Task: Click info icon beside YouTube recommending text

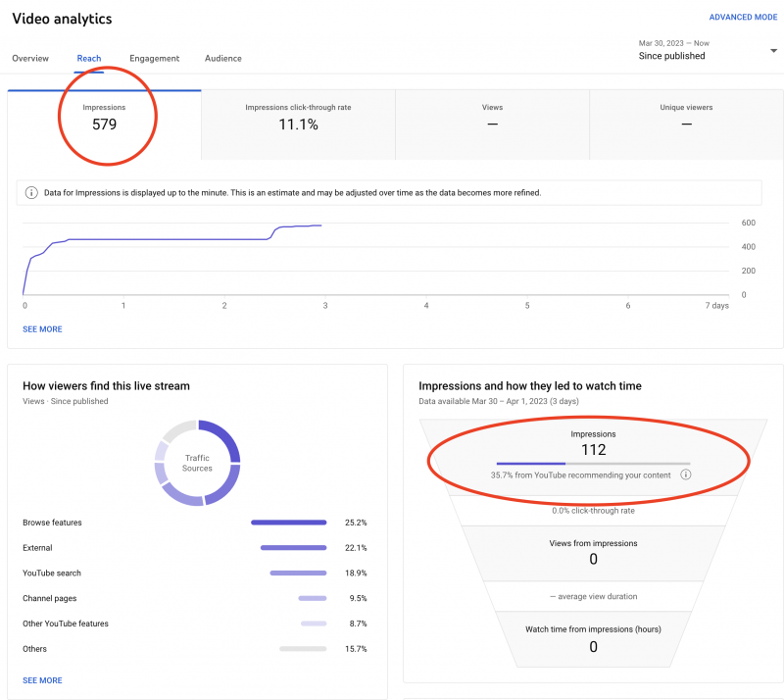Action: pyautogui.click(x=686, y=475)
